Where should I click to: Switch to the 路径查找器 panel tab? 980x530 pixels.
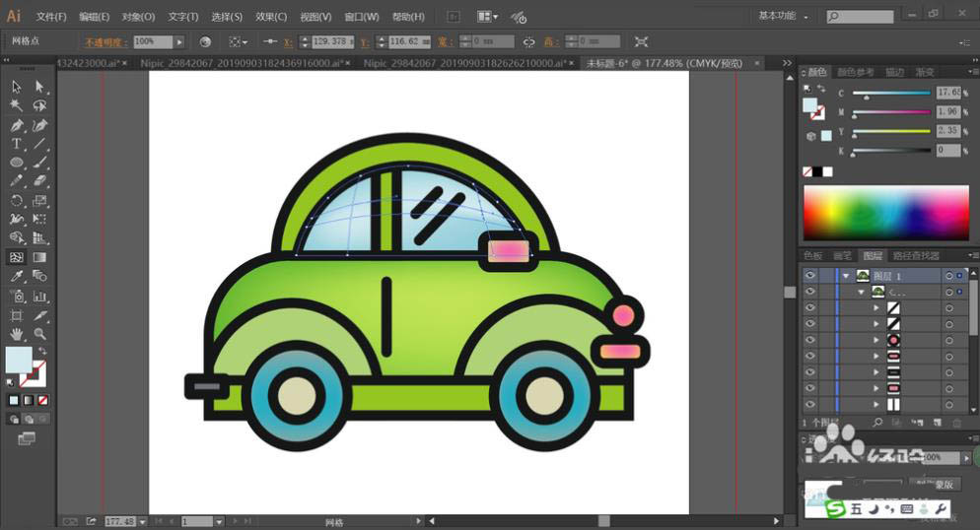tap(915, 255)
